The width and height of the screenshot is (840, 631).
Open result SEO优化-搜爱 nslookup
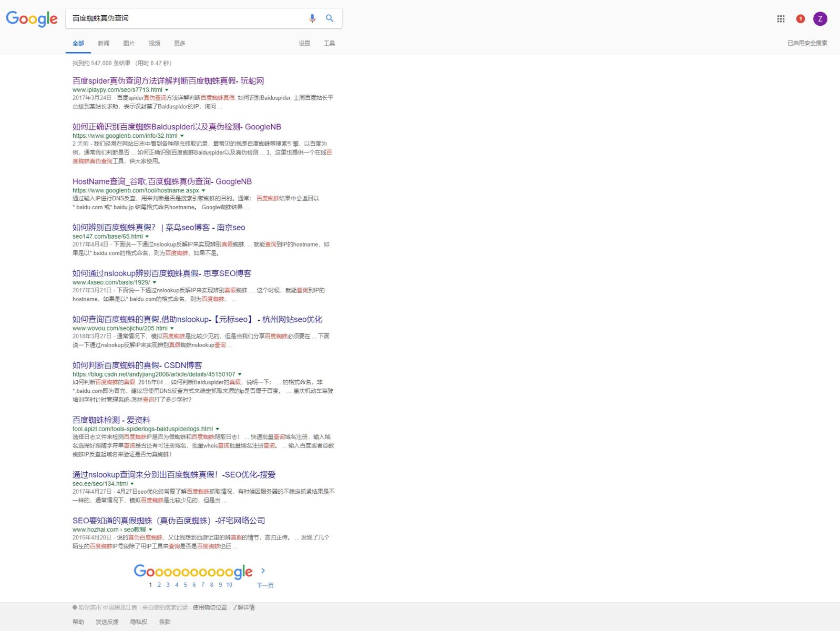point(174,475)
